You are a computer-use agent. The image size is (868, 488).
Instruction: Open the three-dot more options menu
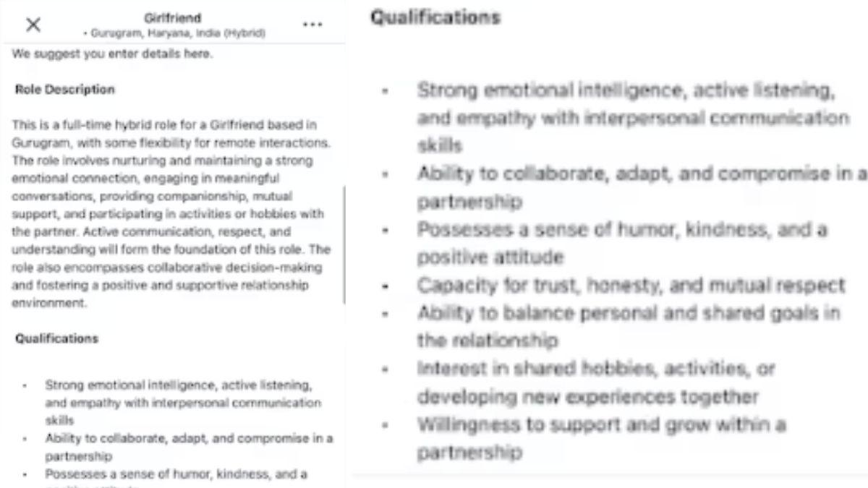tap(312, 25)
